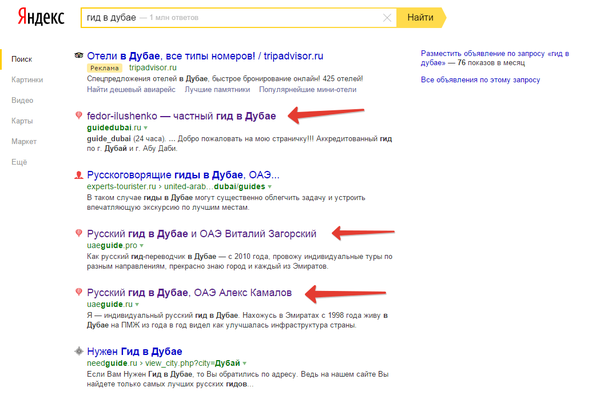Click the guidedubai.ru URL

pyautogui.click(x=114, y=127)
